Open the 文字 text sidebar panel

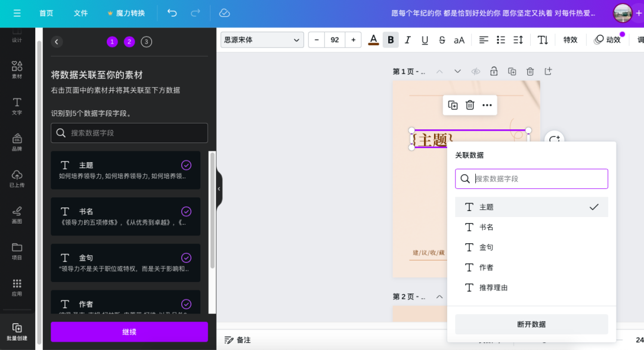pos(17,106)
